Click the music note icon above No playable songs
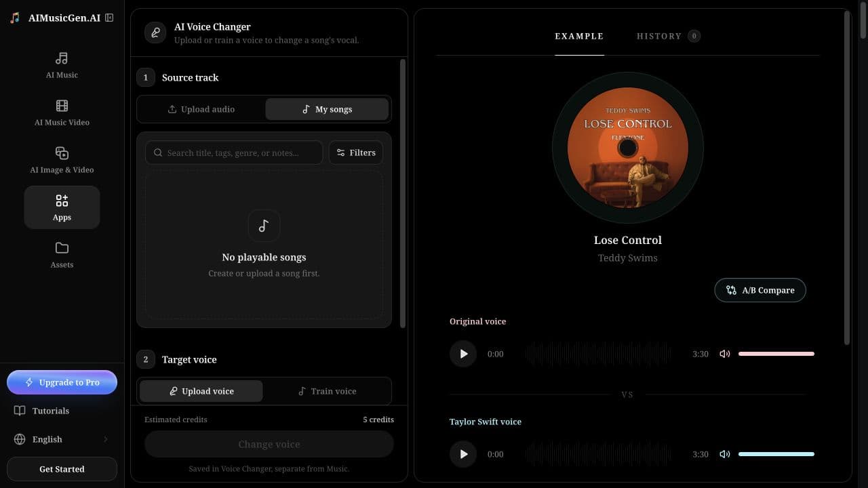Screen dimensions: 868x488 click(x=264, y=226)
